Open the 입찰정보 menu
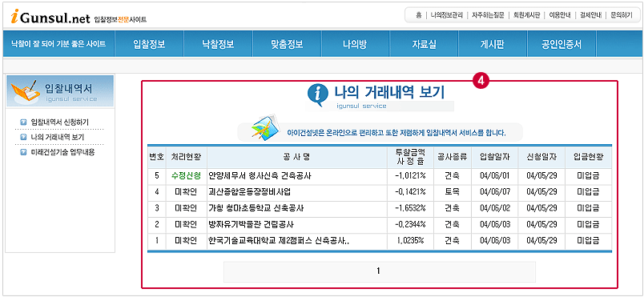The width and height of the screenshot is (644, 297). coord(149,44)
